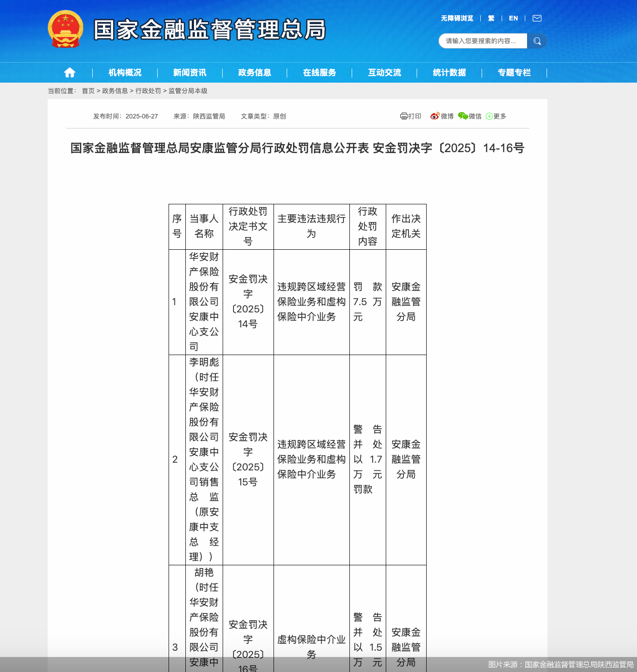Share via Weibo icon 微博
Image resolution: width=637 pixels, height=672 pixels.
pos(442,116)
